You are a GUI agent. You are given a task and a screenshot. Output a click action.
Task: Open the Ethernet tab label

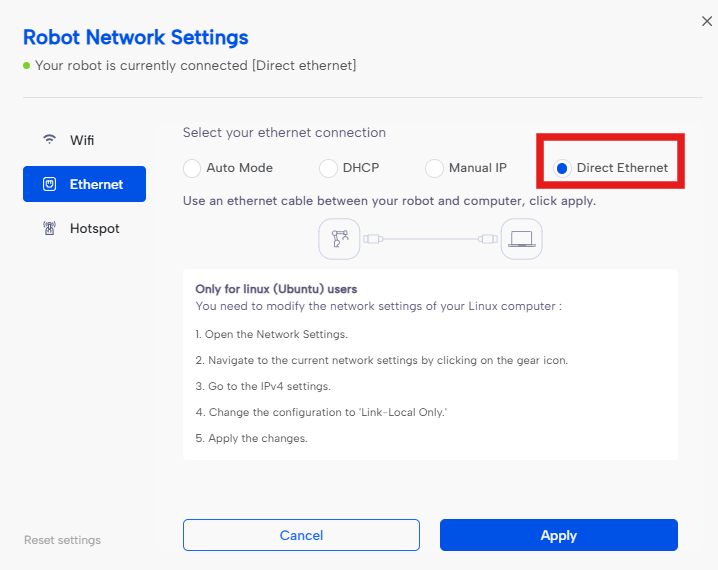pyautogui.click(x=96, y=184)
